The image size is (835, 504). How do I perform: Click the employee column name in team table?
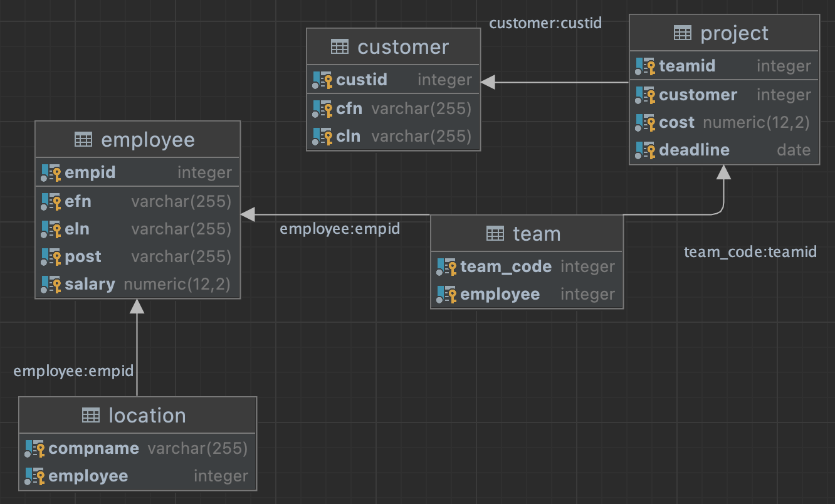tap(500, 294)
